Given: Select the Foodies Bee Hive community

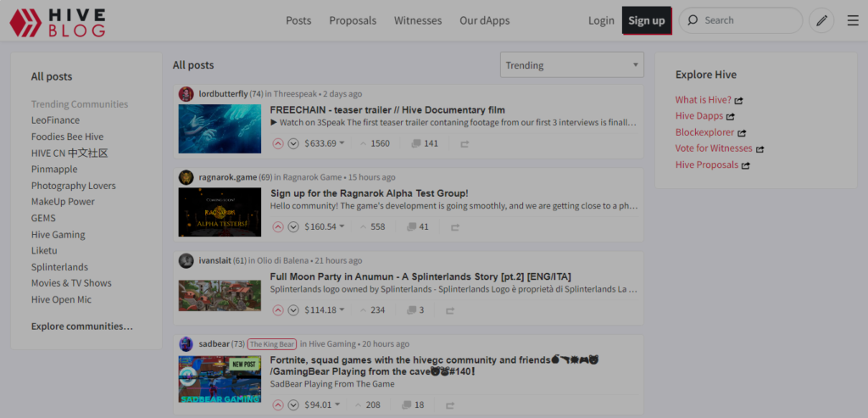Looking at the screenshot, I should (x=67, y=137).
